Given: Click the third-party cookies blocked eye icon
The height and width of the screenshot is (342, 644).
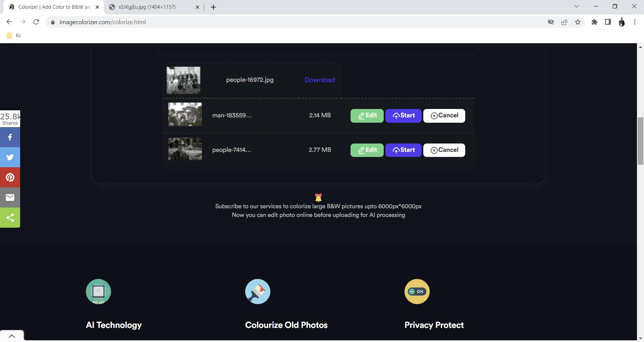Looking at the screenshot, I should click(551, 22).
